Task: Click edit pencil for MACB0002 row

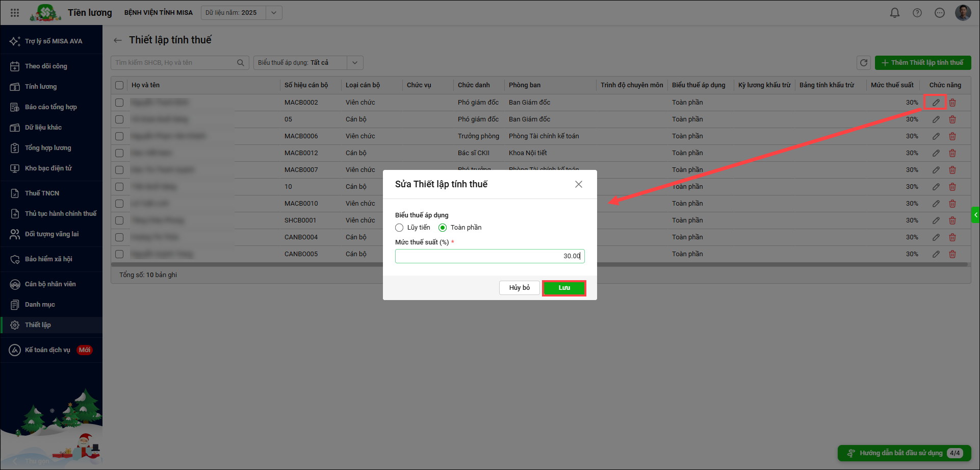Action: pos(936,103)
